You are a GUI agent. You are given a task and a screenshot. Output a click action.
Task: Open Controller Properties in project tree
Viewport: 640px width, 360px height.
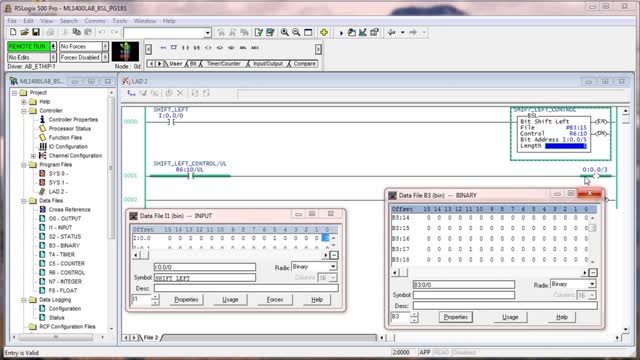click(73, 120)
